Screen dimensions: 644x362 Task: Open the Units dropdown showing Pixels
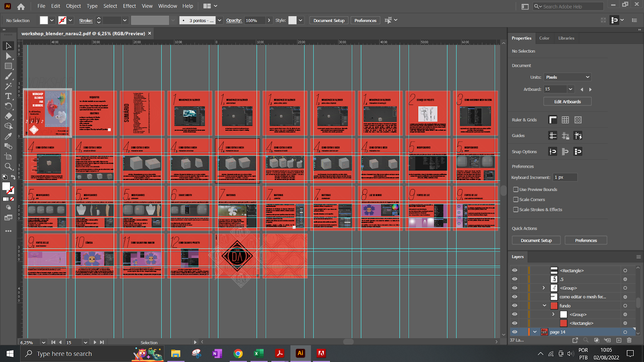click(x=568, y=77)
